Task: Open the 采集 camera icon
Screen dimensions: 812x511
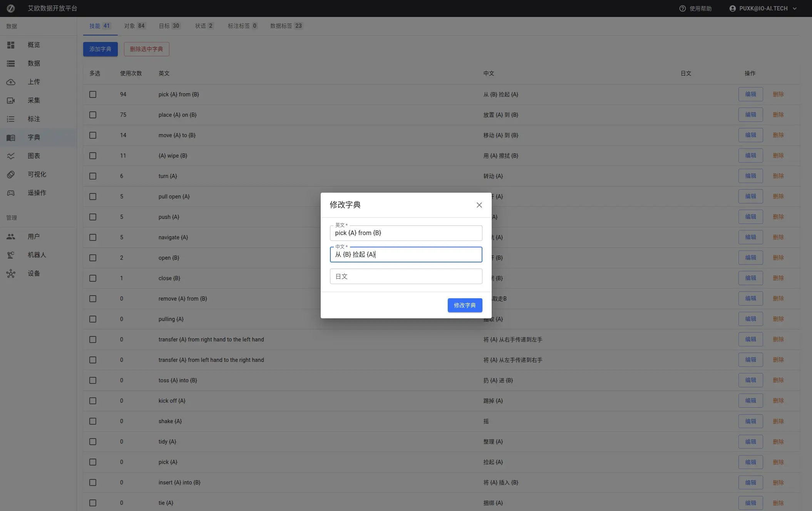Action: coord(11,101)
